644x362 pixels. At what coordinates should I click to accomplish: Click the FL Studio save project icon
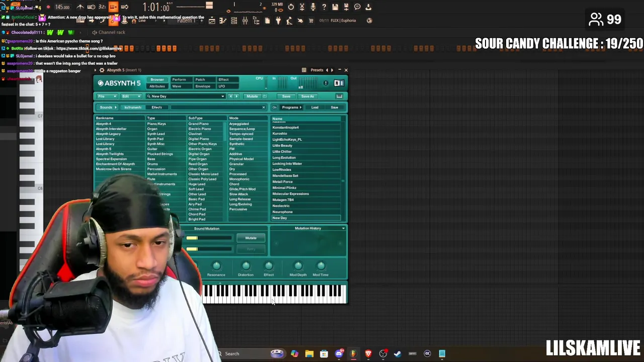(335, 7)
